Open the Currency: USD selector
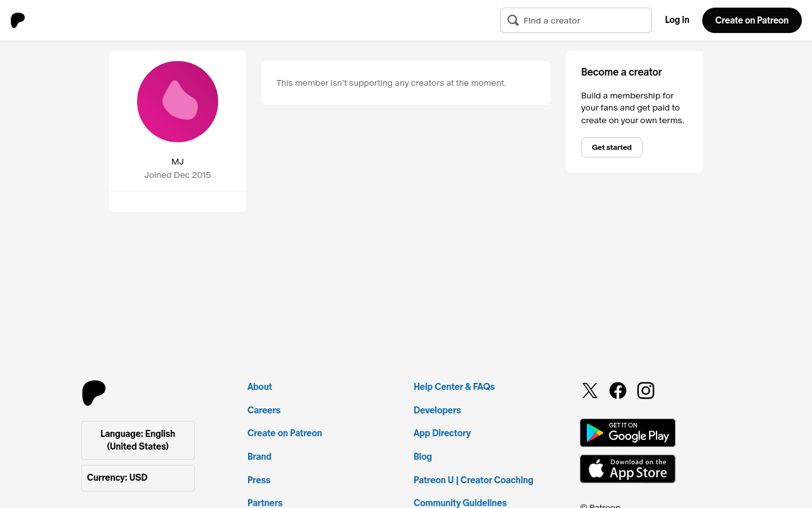Viewport: 812px width, 508px height. pos(138,478)
